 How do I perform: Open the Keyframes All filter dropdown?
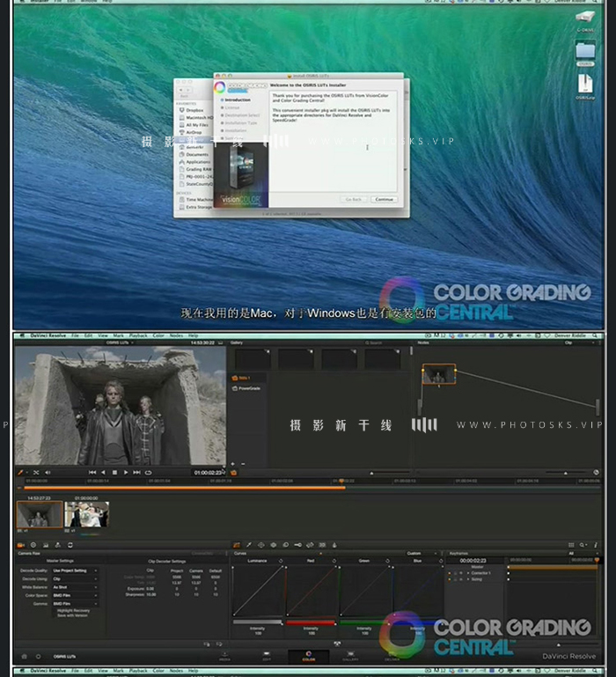(583, 553)
